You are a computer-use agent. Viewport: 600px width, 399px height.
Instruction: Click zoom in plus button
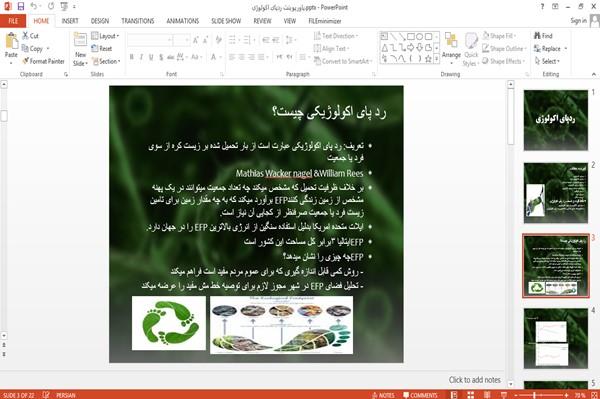click(567, 395)
